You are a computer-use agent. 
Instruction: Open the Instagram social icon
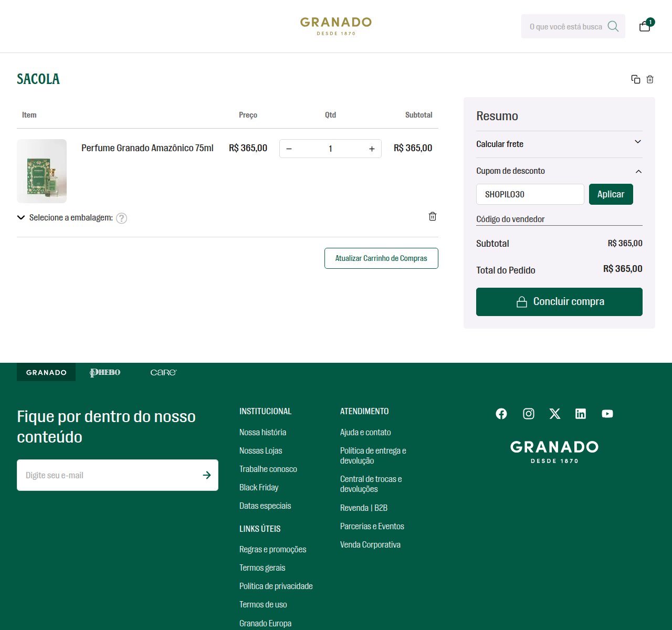click(x=529, y=414)
